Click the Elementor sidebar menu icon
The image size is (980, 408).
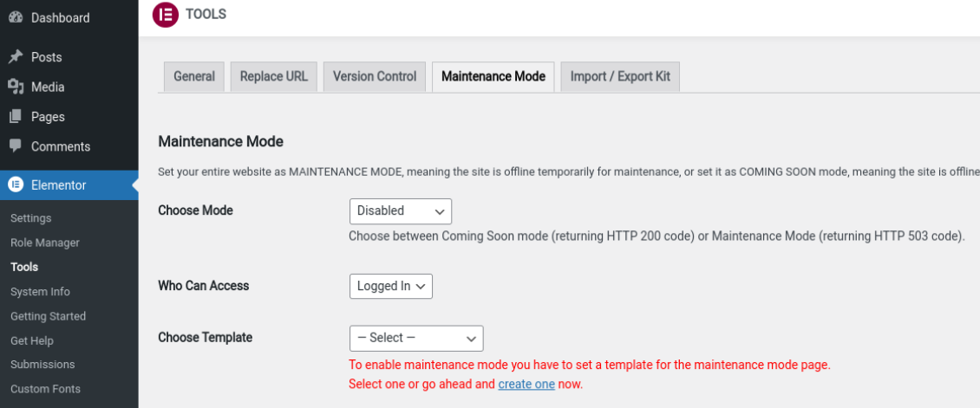click(15, 185)
